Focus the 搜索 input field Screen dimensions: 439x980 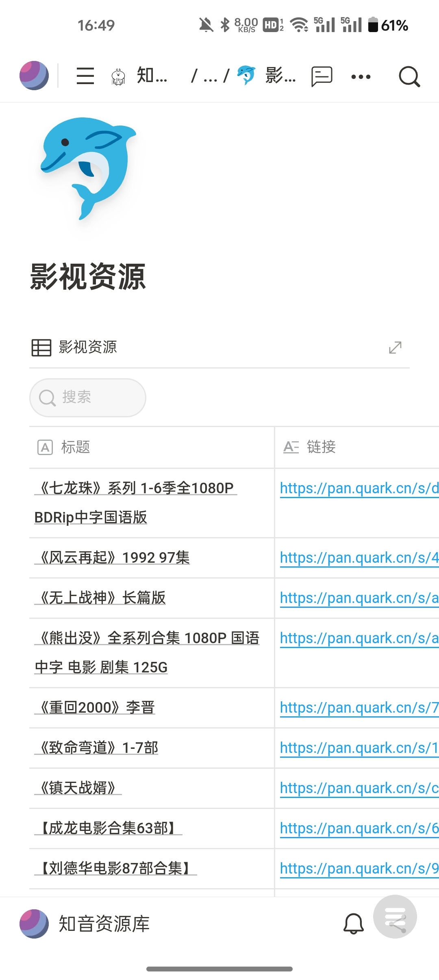(x=88, y=397)
